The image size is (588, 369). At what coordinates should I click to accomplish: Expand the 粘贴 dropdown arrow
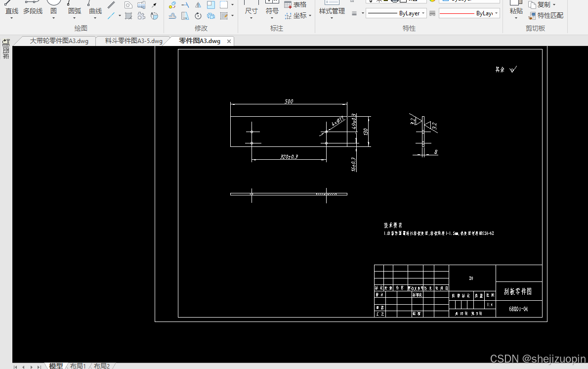tap(516, 18)
